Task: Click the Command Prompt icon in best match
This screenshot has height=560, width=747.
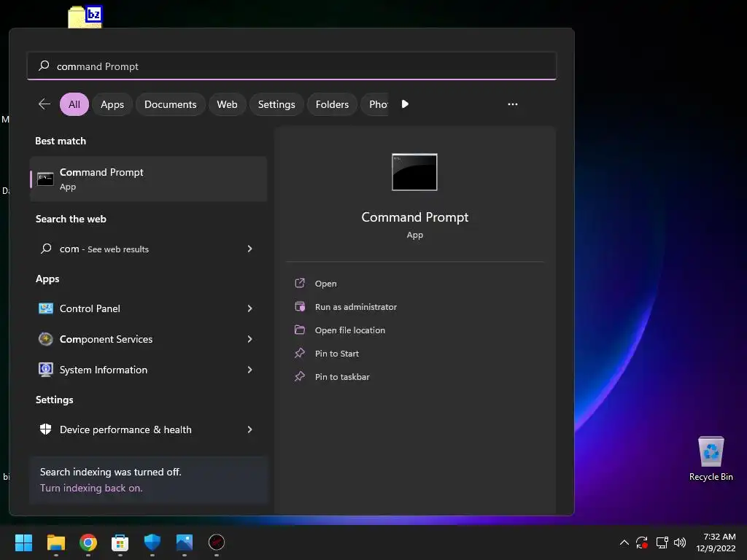Action: click(x=45, y=179)
